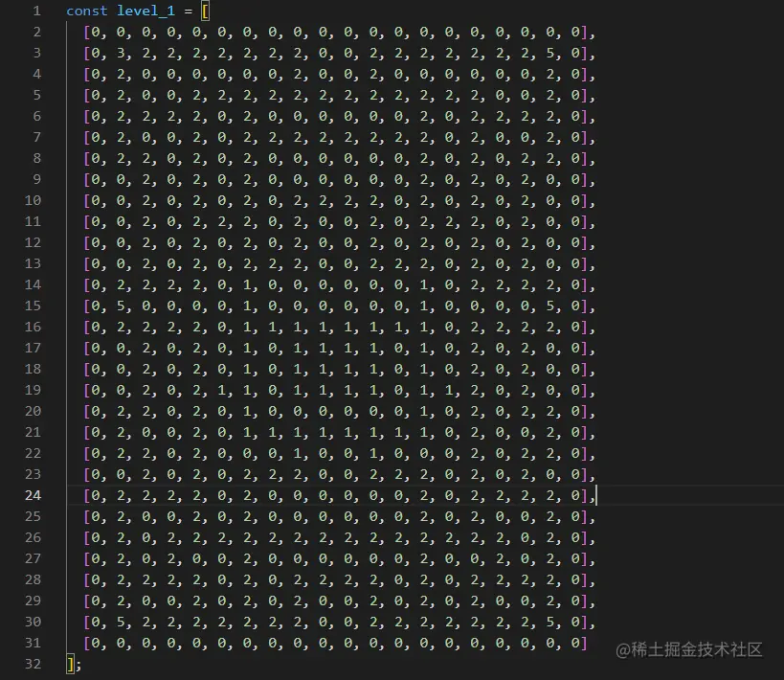Click line number 13 in the gutter
The image size is (784, 680).
click(x=33, y=263)
